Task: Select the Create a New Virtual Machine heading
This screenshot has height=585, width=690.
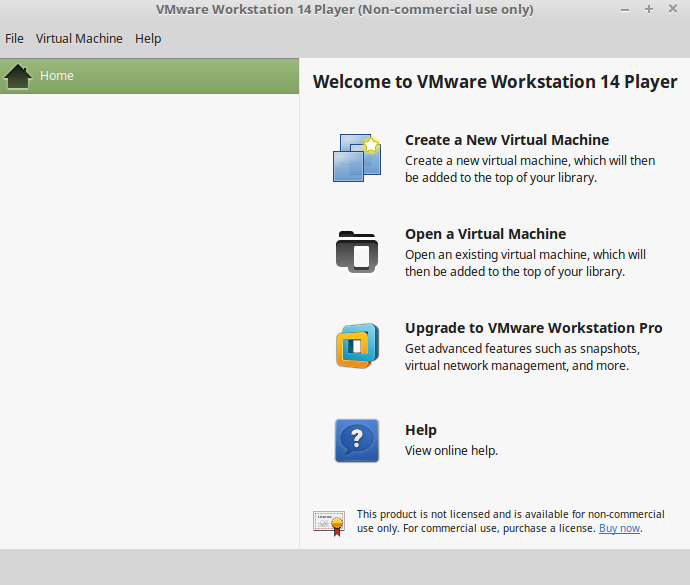Action: pos(506,140)
